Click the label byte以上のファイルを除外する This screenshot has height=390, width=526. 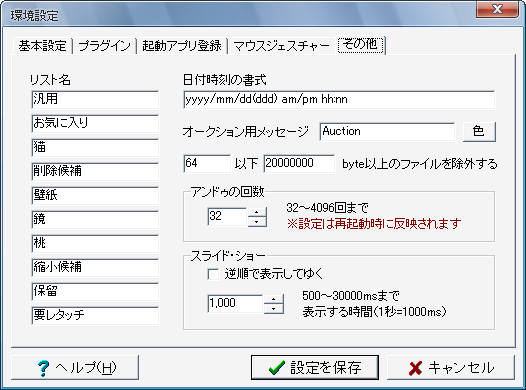click(x=419, y=164)
